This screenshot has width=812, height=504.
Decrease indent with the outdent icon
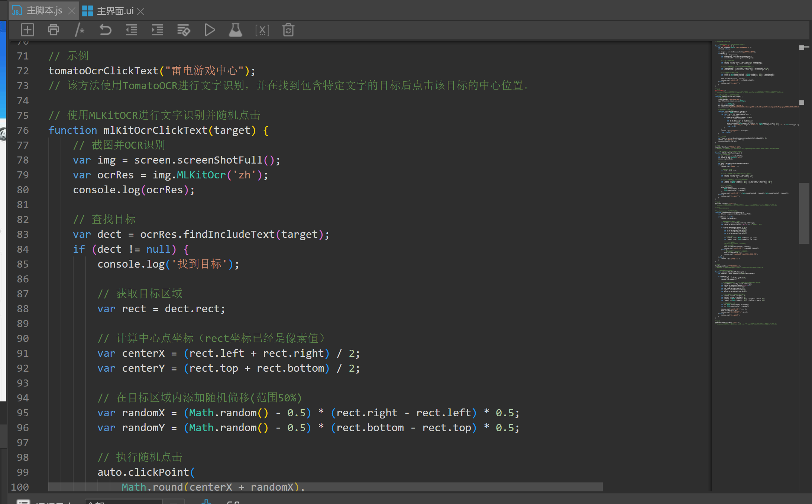click(x=132, y=30)
